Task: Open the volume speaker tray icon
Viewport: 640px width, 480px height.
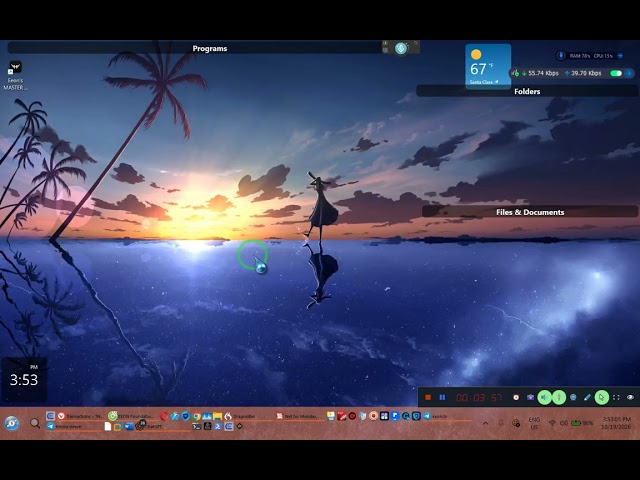Action: point(564,423)
